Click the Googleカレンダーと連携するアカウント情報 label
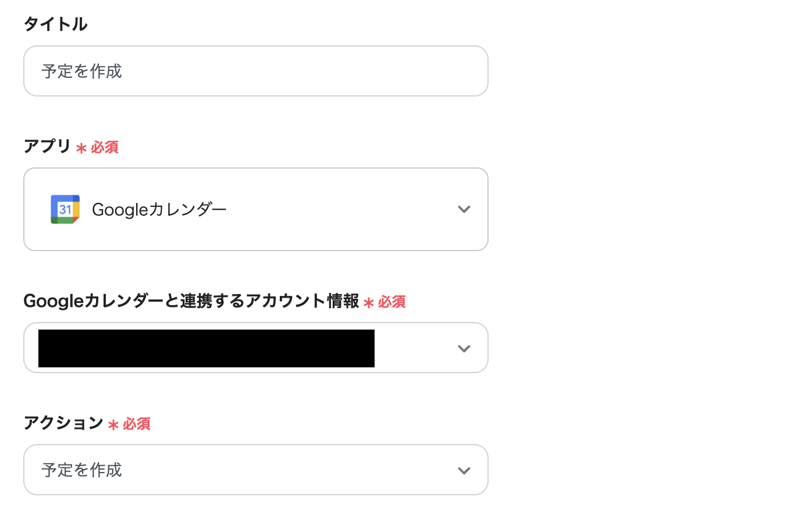This screenshot has height=515, width=812. [191, 301]
